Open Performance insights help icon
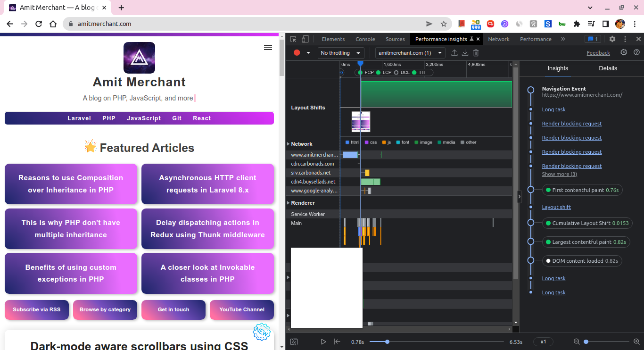The height and width of the screenshot is (350, 644). [636, 52]
